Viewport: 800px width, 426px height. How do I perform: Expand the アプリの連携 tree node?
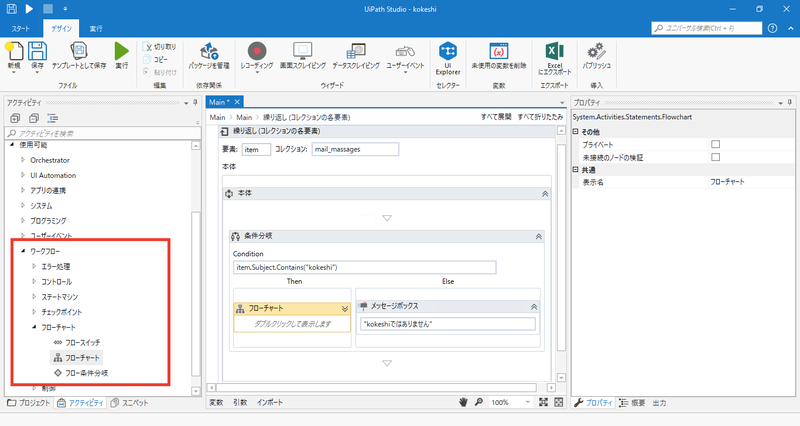click(23, 190)
